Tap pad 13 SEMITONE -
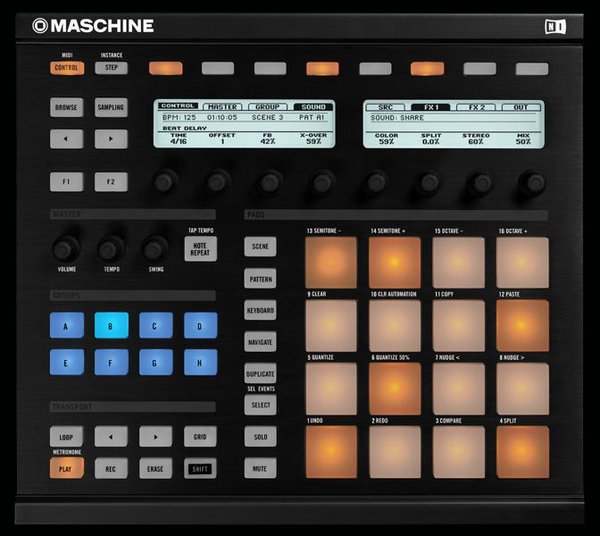This screenshot has width=600, height=536. [x=331, y=262]
